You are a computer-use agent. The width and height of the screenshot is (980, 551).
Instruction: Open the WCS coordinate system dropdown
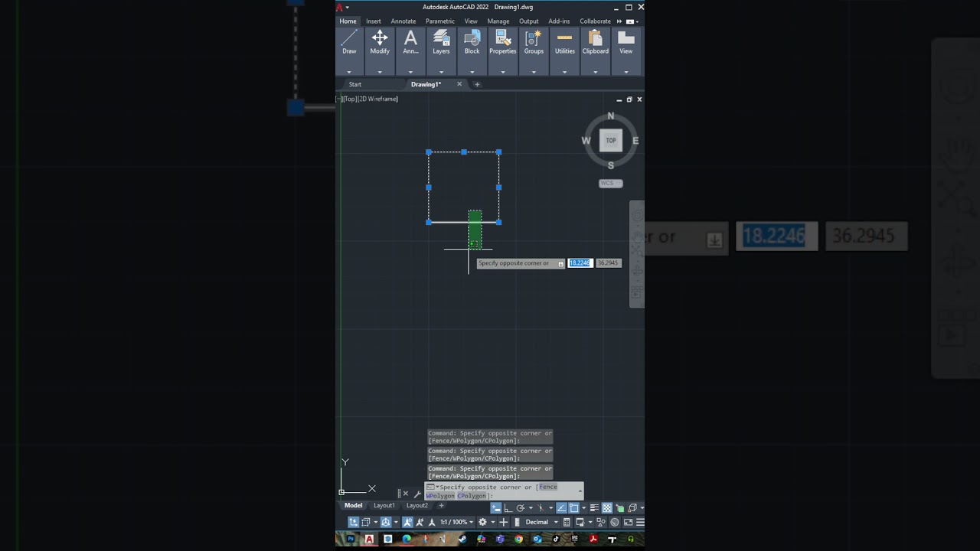click(x=610, y=183)
